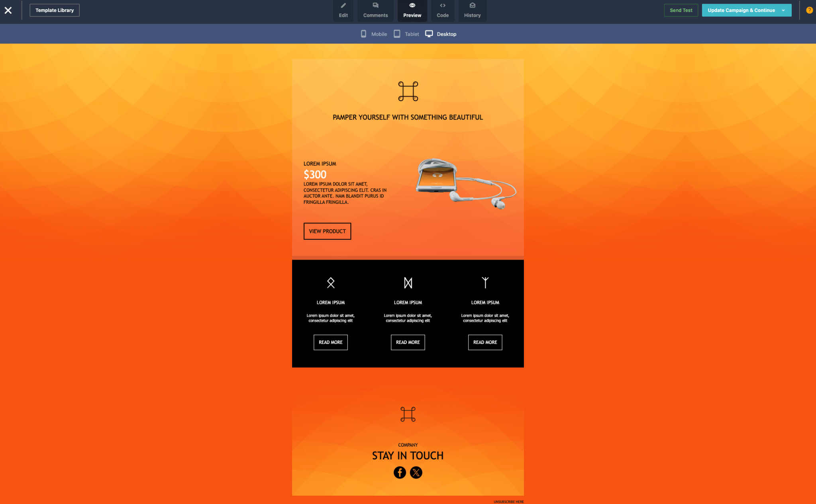Screen dimensions: 816x504
Task: Click the Preview tab in top menu
Action: (412, 10)
